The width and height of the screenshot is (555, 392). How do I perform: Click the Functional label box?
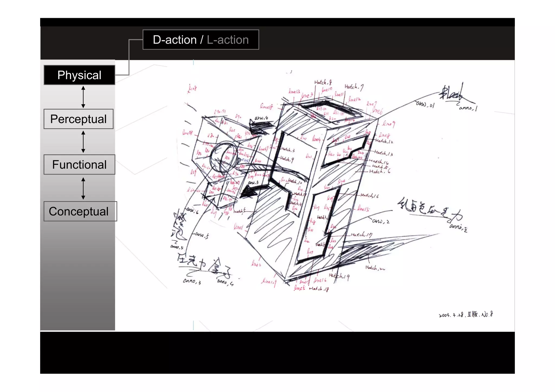(79, 165)
